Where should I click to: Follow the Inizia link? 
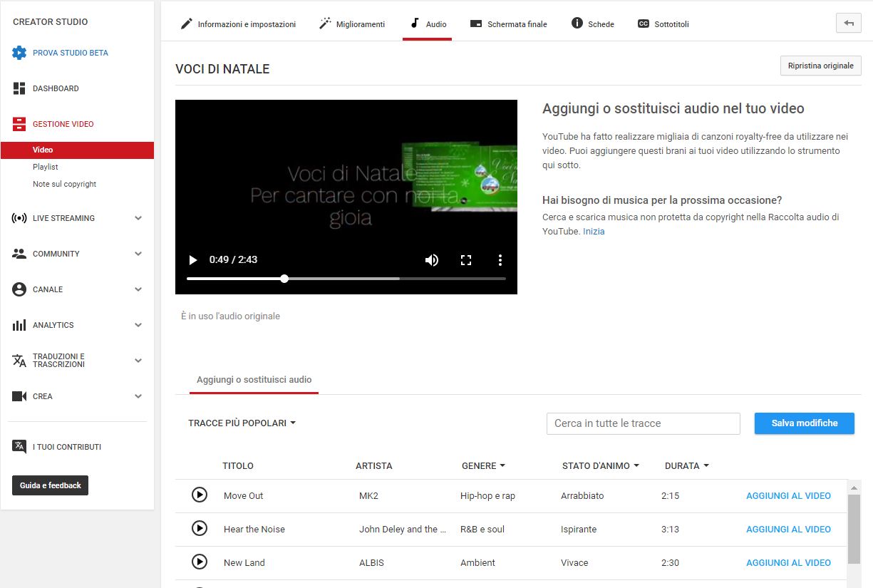coord(594,232)
